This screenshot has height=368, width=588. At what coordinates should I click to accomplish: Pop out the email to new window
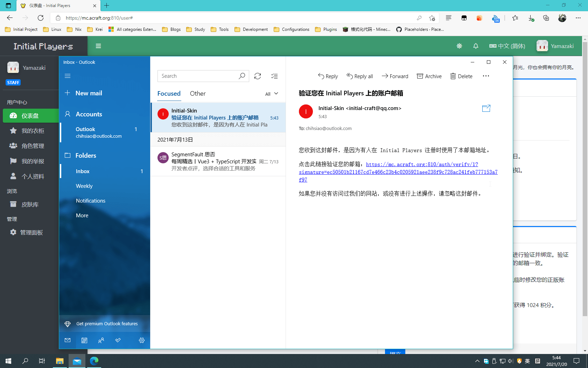486,108
